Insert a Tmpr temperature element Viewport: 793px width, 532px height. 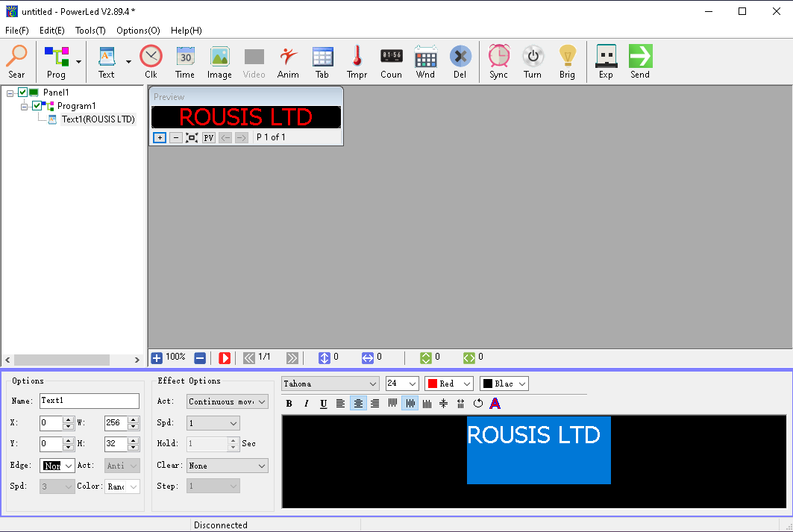[x=357, y=62]
